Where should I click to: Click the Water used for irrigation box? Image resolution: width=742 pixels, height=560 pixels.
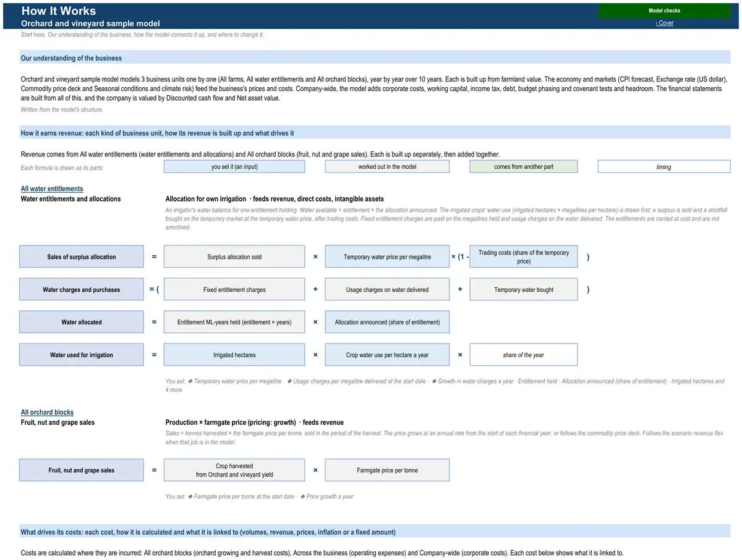tap(82, 355)
